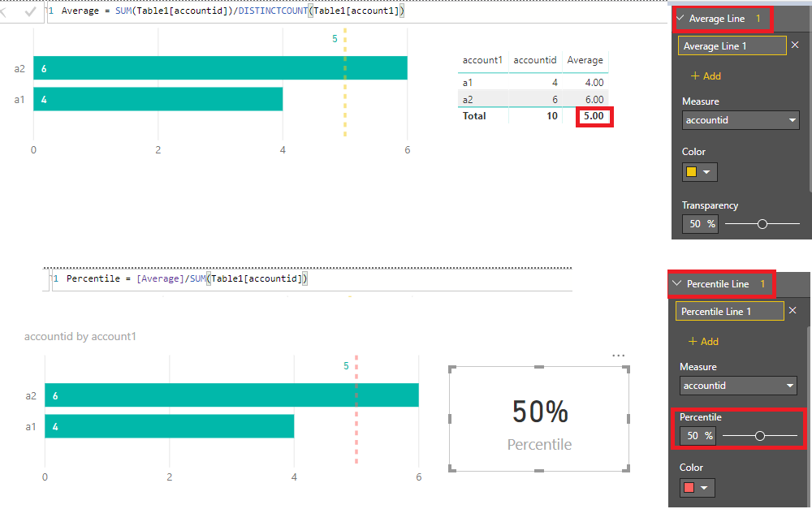The width and height of the screenshot is (812, 509).
Task: Remove Average Line 1 with the X
Action: coord(795,45)
